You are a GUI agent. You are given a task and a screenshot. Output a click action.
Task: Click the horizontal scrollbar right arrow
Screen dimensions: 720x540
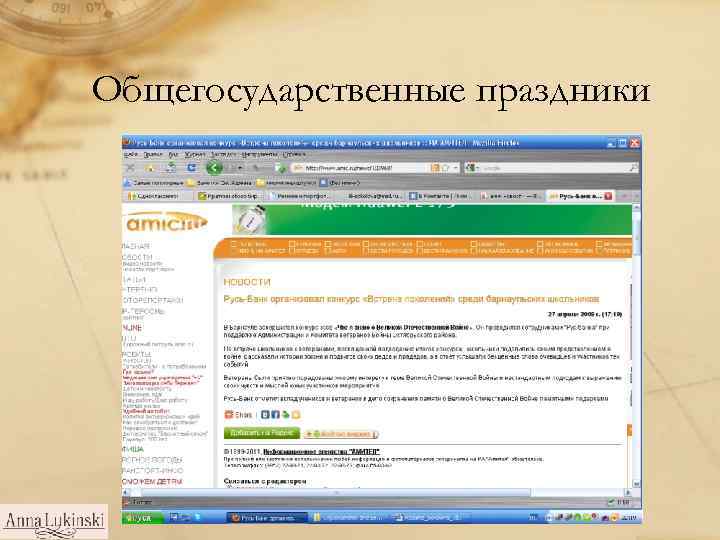628,493
